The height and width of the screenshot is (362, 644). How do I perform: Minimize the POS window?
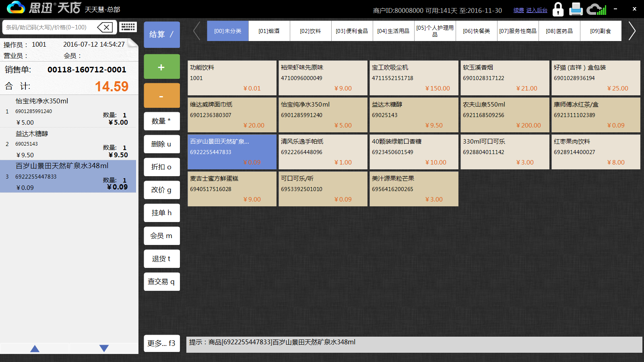coord(615,8)
